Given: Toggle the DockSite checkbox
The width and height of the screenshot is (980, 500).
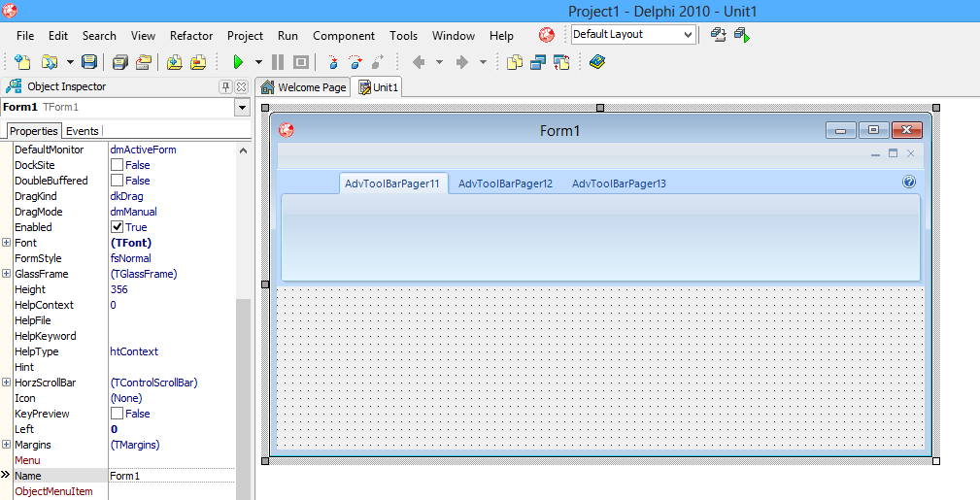Looking at the screenshot, I should point(117,165).
